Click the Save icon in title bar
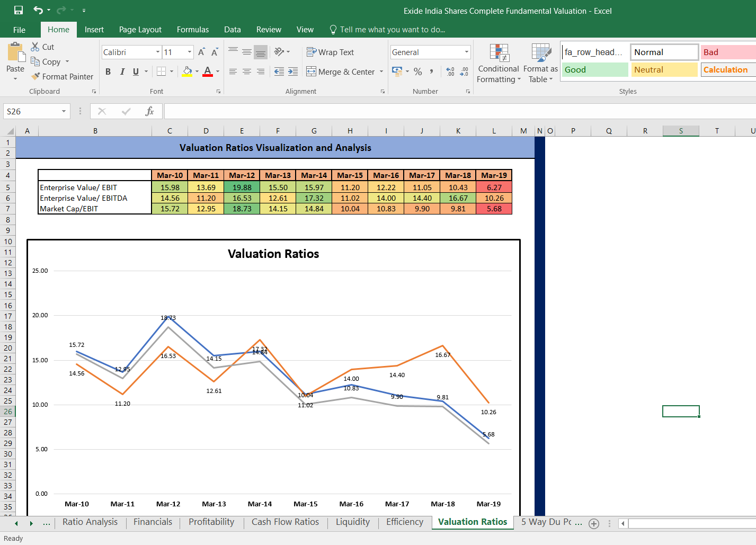756x545 pixels. pyautogui.click(x=19, y=10)
